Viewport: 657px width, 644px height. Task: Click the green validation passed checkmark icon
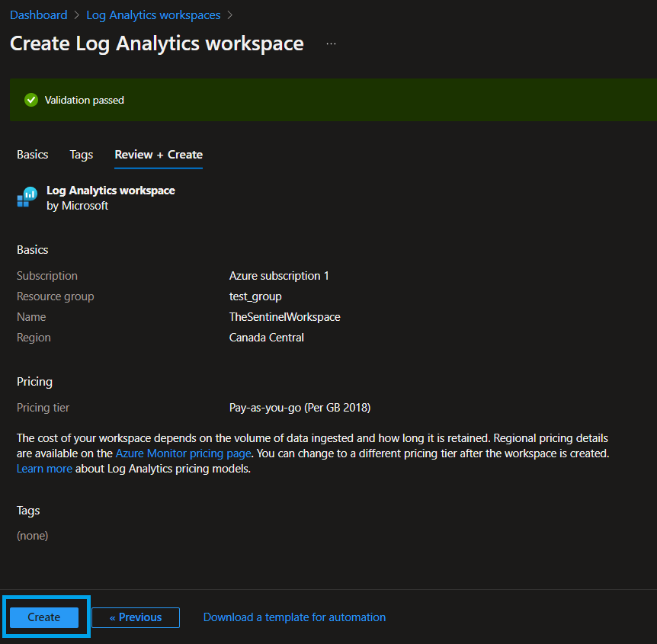coord(31,100)
